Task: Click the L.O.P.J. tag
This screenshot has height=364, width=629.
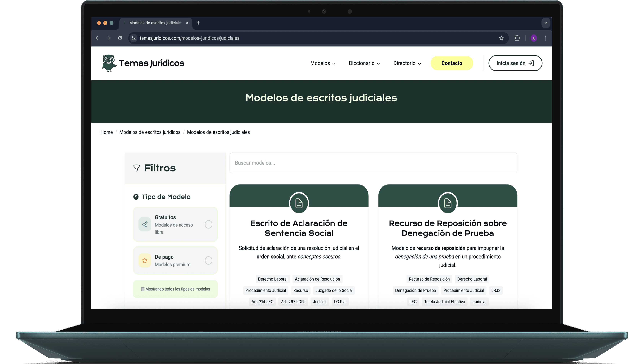Action: [x=340, y=302]
